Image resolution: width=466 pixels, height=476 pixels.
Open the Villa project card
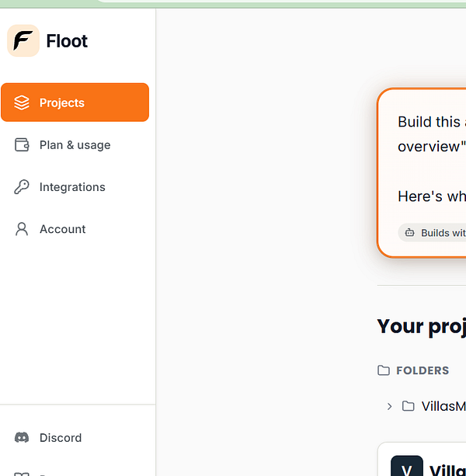(422, 459)
